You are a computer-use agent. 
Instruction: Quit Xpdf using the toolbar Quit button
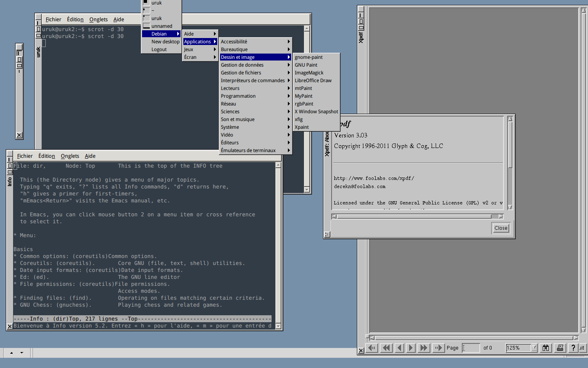pos(582,348)
